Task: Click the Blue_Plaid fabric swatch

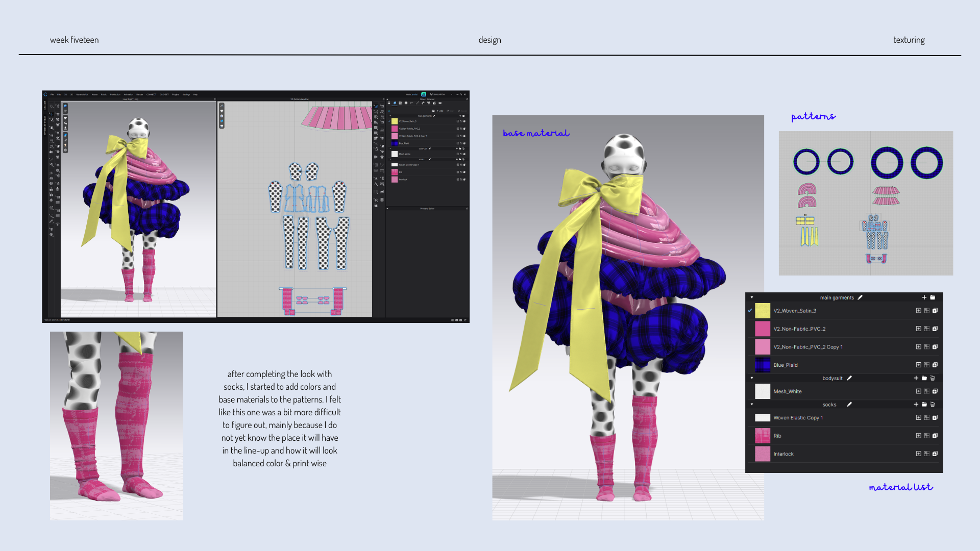Action: pyautogui.click(x=763, y=365)
